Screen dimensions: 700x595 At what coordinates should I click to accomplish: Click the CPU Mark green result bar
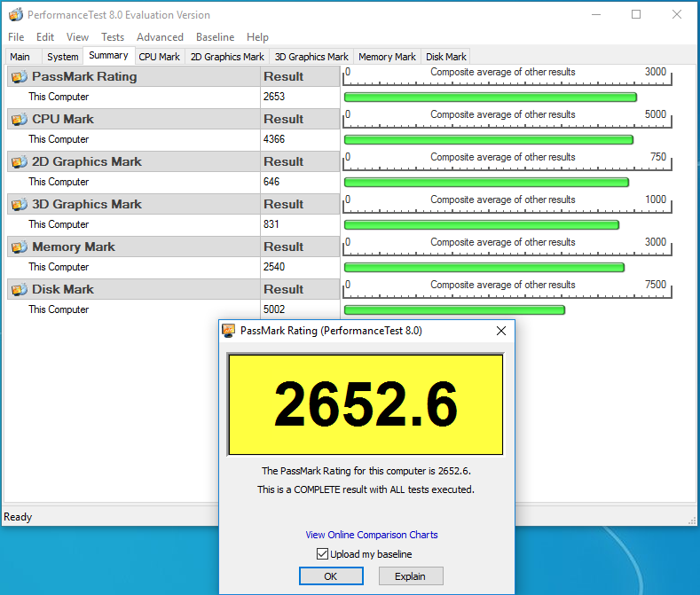pos(488,140)
